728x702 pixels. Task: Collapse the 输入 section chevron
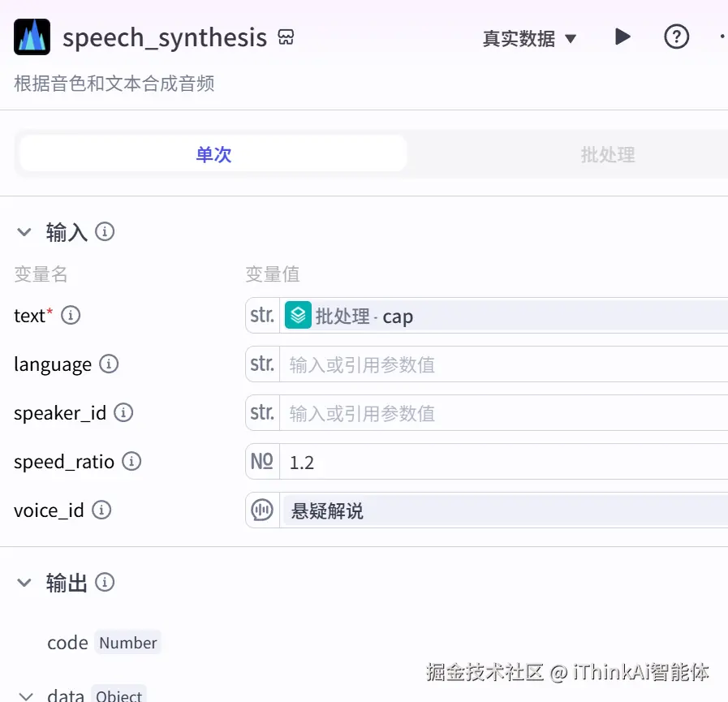(24, 231)
